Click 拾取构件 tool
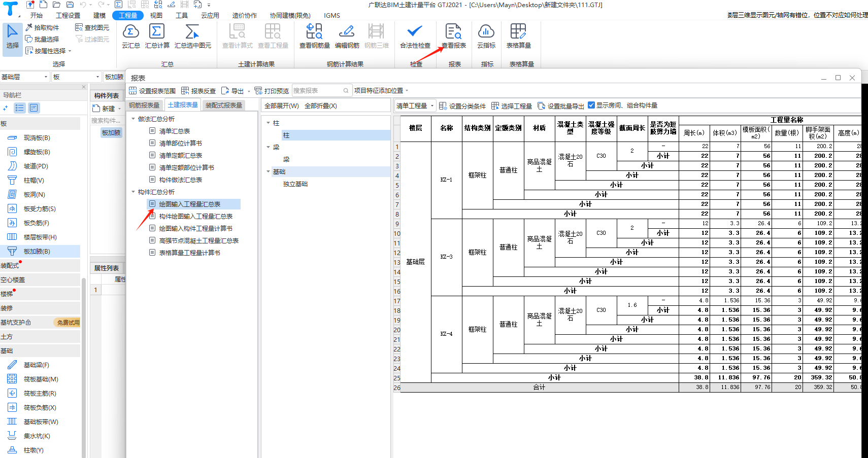Screen dimensions: 868x458 point(42,27)
